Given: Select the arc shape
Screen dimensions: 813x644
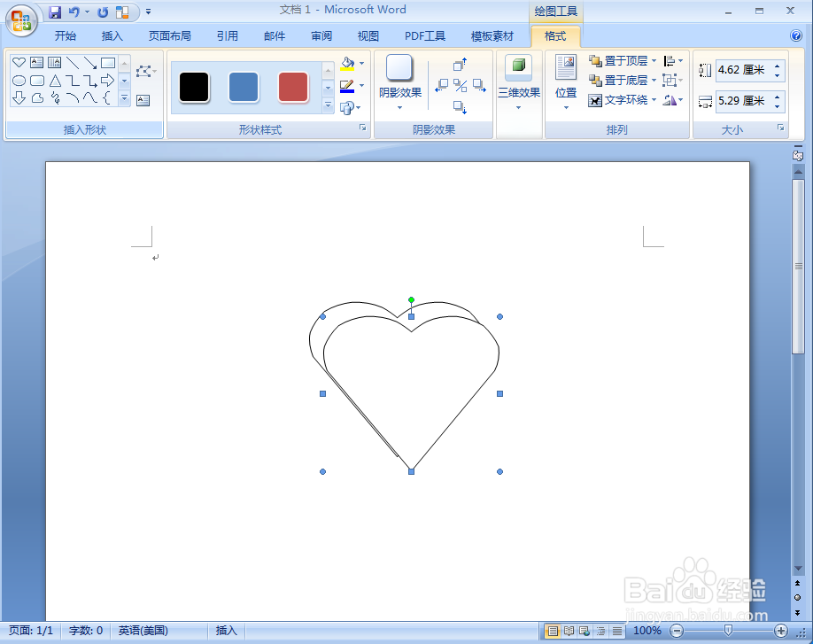Looking at the screenshot, I should (x=73, y=98).
